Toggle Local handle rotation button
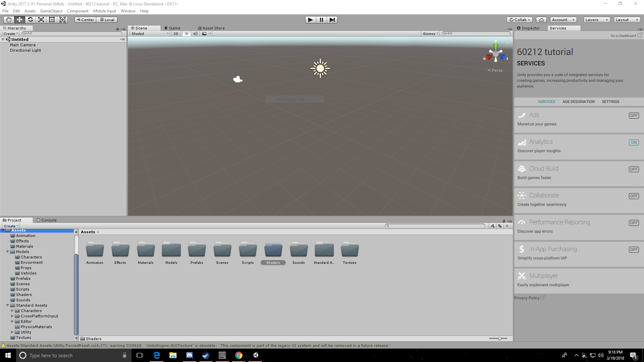This screenshot has height=362, width=644. point(107,20)
